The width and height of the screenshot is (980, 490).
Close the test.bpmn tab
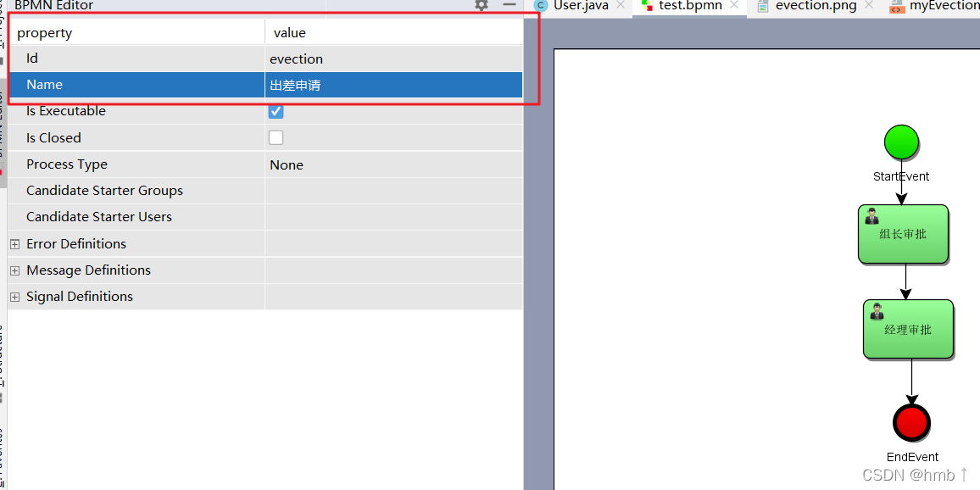point(734,6)
